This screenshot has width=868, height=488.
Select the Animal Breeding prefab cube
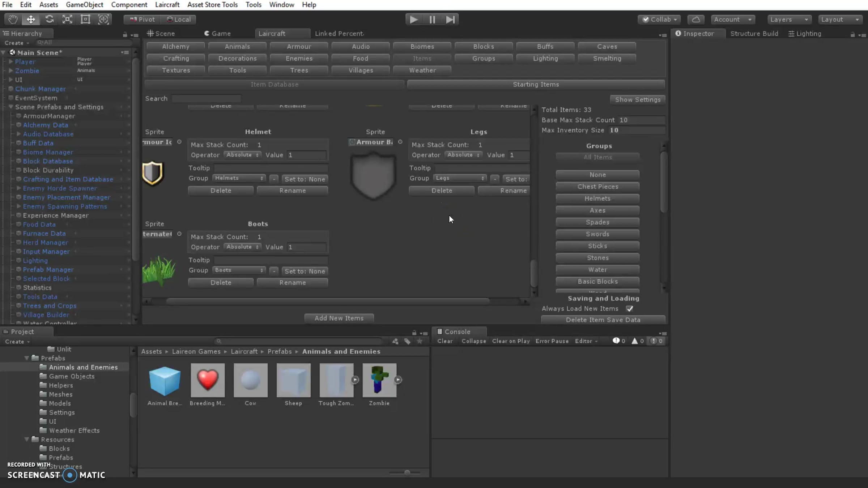point(165,381)
